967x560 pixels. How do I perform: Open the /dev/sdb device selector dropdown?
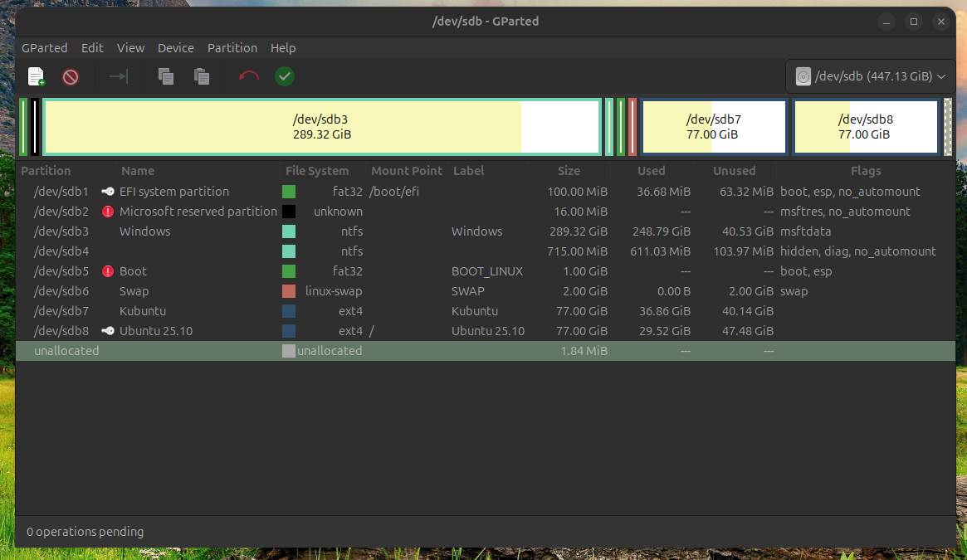(870, 77)
